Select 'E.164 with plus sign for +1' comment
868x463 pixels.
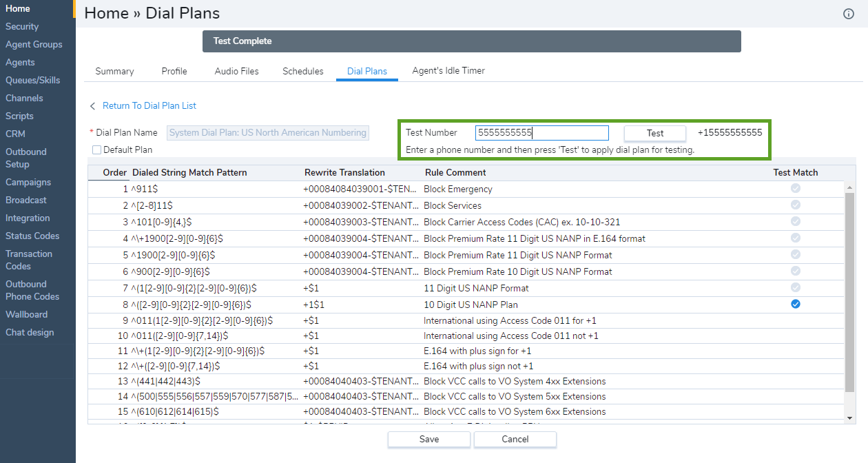point(479,351)
